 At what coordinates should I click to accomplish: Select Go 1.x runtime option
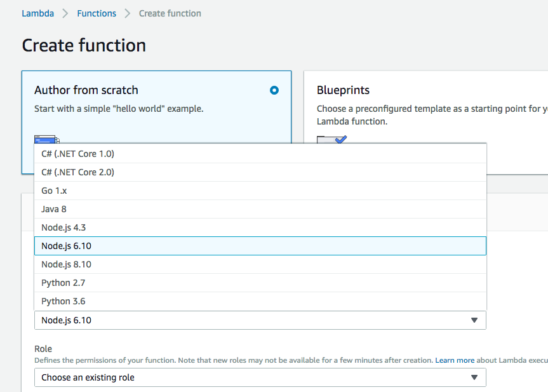pyautogui.click(x=260, y=191)
